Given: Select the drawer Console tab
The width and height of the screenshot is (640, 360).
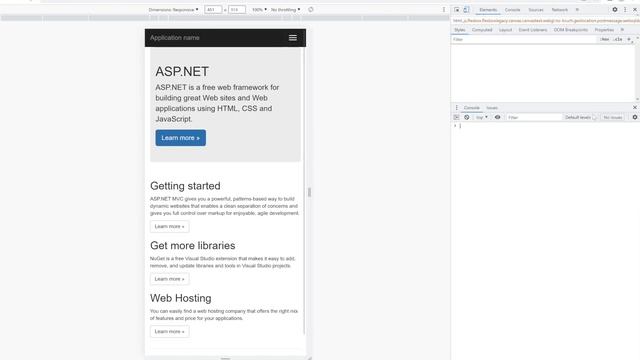Looking at the screenshot, I should 471,108.
